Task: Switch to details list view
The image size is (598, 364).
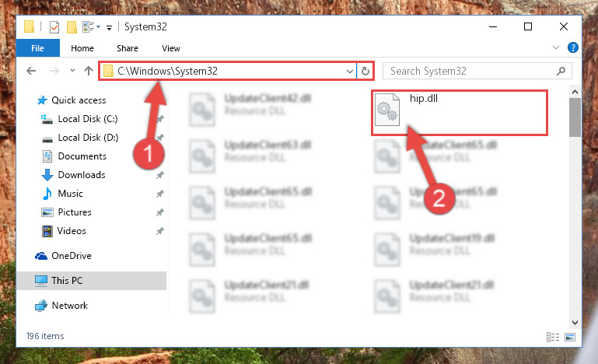Action: (553, 337)
